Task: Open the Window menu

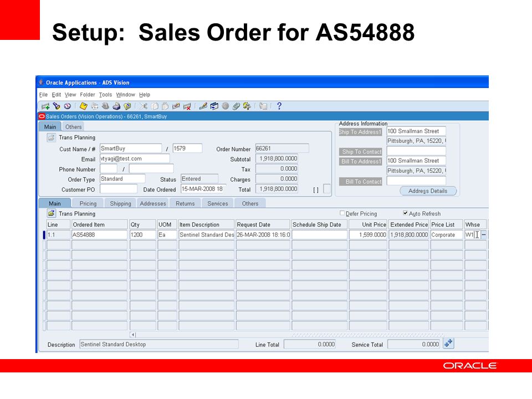Action: (x=126, y=95)
